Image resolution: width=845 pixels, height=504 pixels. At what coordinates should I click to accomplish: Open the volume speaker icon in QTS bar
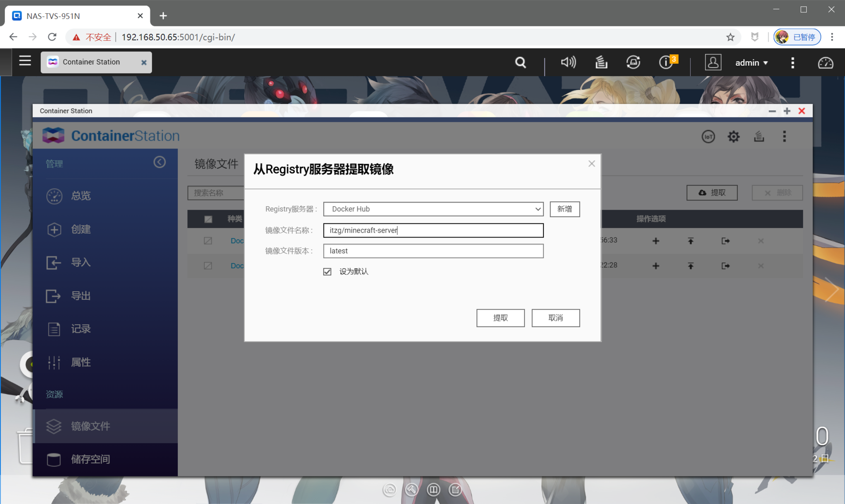pyautogui.click(x=568, y=62)
